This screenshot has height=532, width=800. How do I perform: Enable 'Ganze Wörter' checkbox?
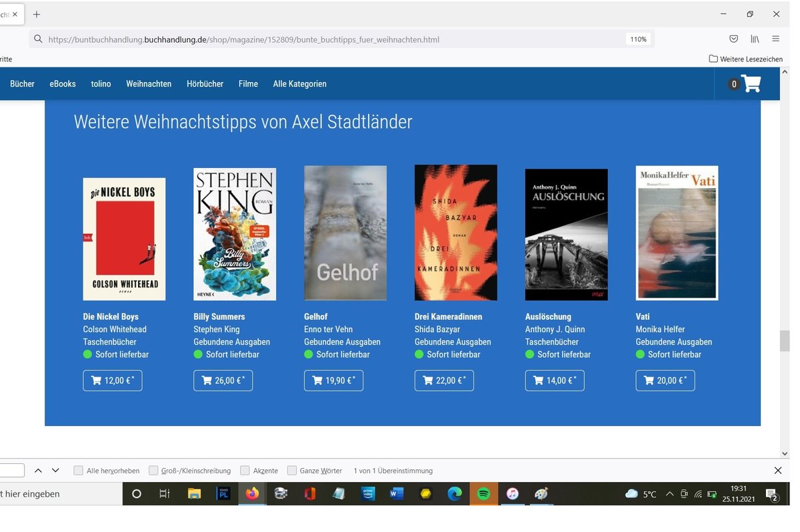[291, 470]
